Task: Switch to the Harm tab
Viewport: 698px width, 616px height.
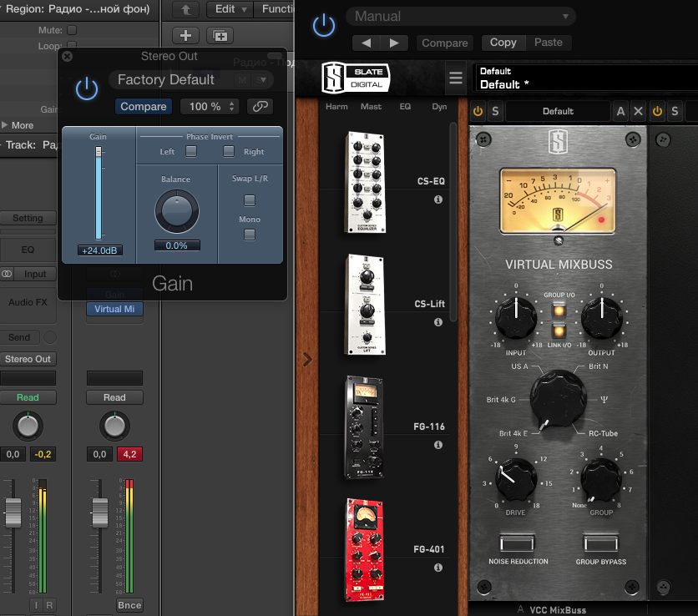Action: tap(336, 106)
